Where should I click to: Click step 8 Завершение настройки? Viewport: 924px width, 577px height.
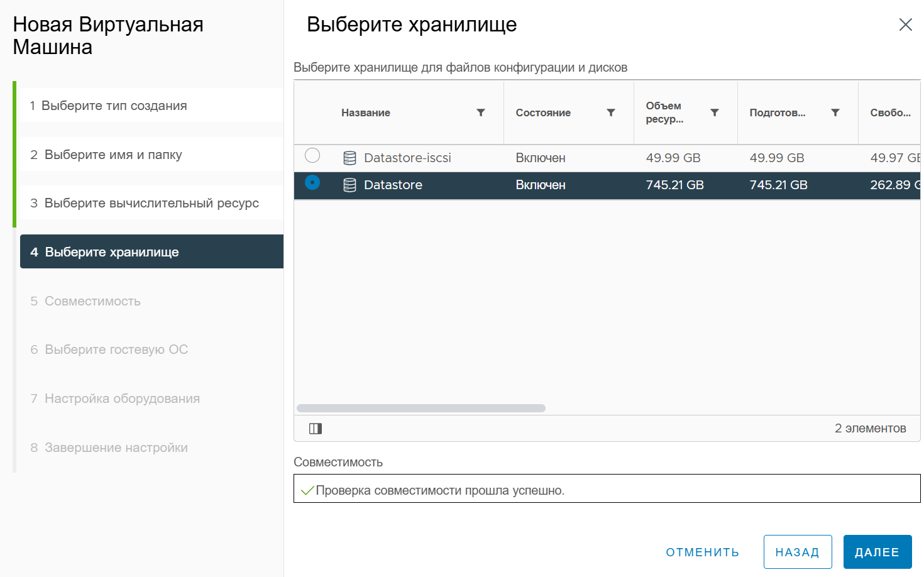pos(109,448)
